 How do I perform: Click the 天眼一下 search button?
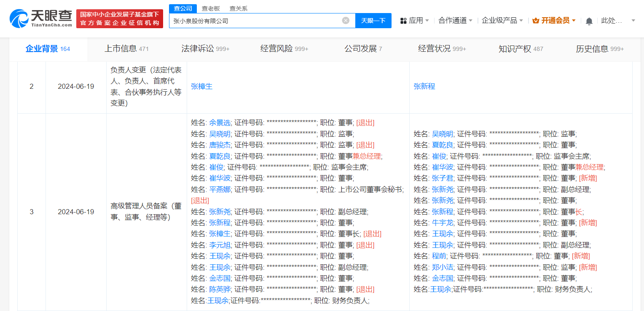click(x=373, y=20)
